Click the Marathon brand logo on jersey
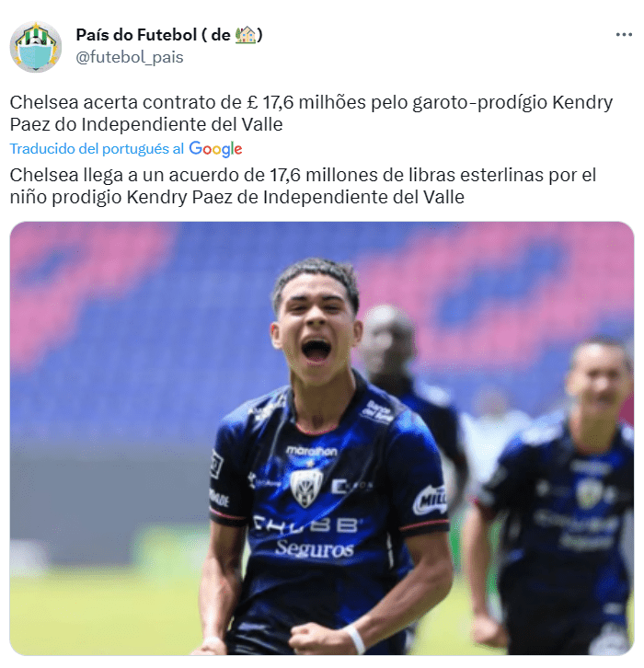The image size is (644, 668). click(312, 451)
